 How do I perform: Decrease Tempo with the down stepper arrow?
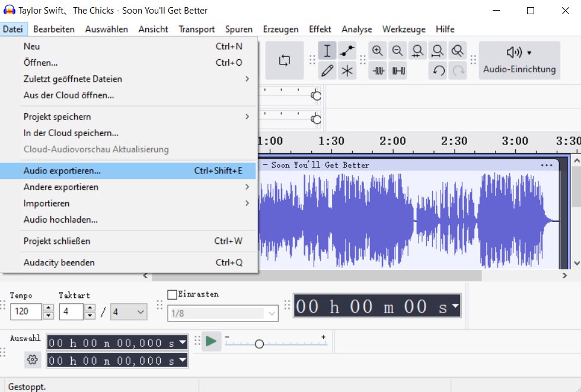(48, 316)
